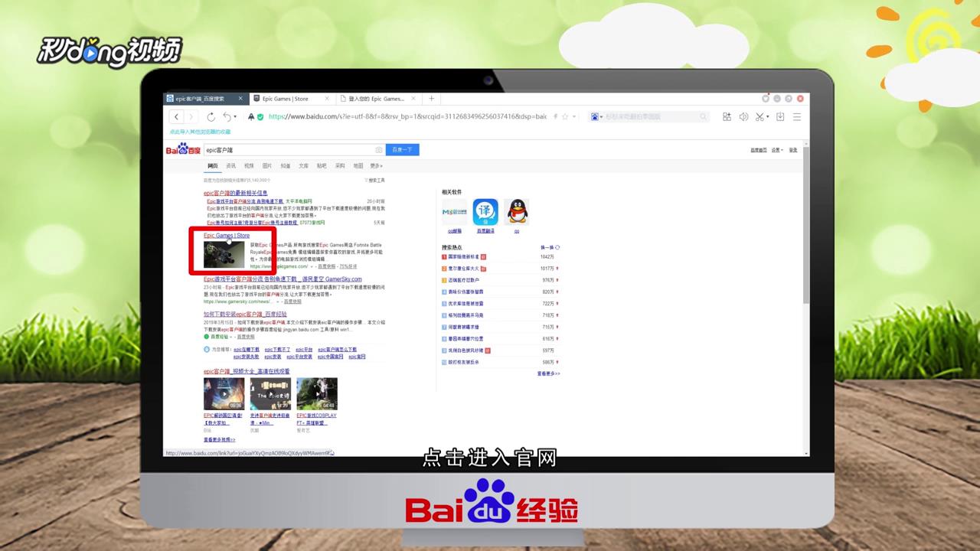This screenshot has width=980, height=551.
Task: Select the 地图 search category
Action: (358, 165)
